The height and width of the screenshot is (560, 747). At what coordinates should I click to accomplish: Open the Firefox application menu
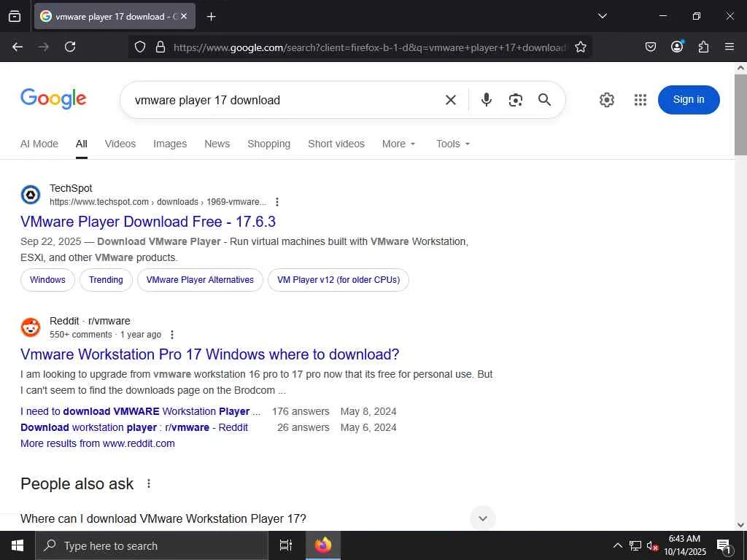[729, 47]
